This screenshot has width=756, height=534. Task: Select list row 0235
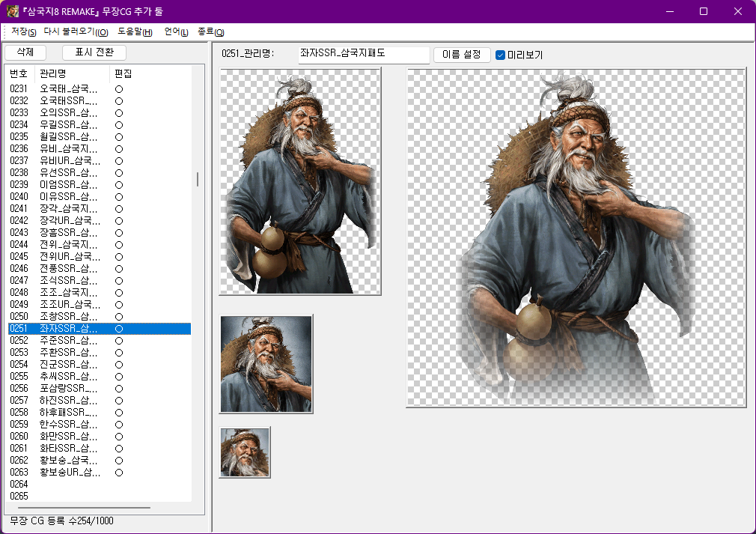coord(100,137)
